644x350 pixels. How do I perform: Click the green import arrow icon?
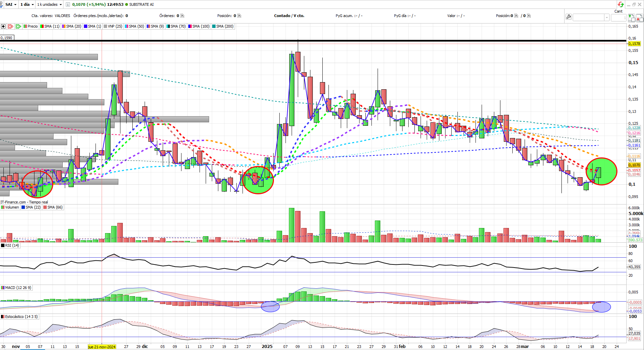pyautogui.click(x=18, y=26)
